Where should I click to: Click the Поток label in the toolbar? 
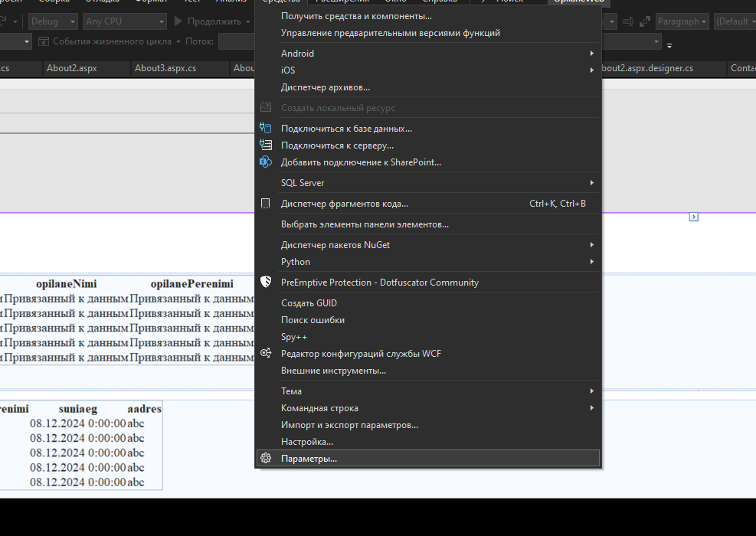(x=199, y=41)
